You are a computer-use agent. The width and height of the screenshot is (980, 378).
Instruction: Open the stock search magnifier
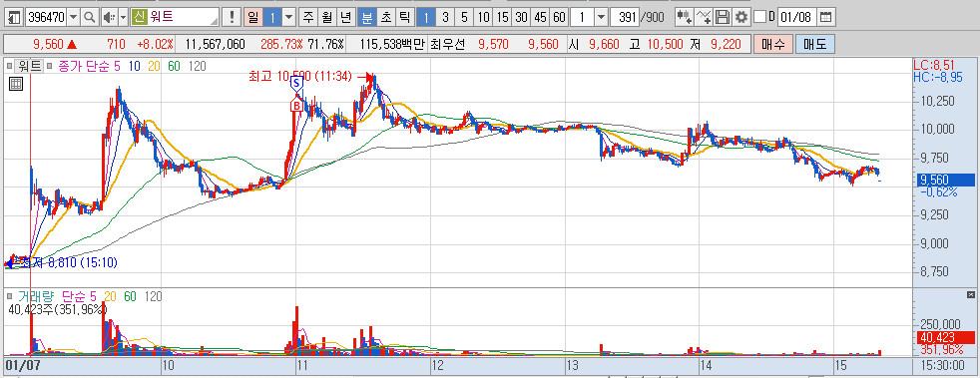[90, 18]
